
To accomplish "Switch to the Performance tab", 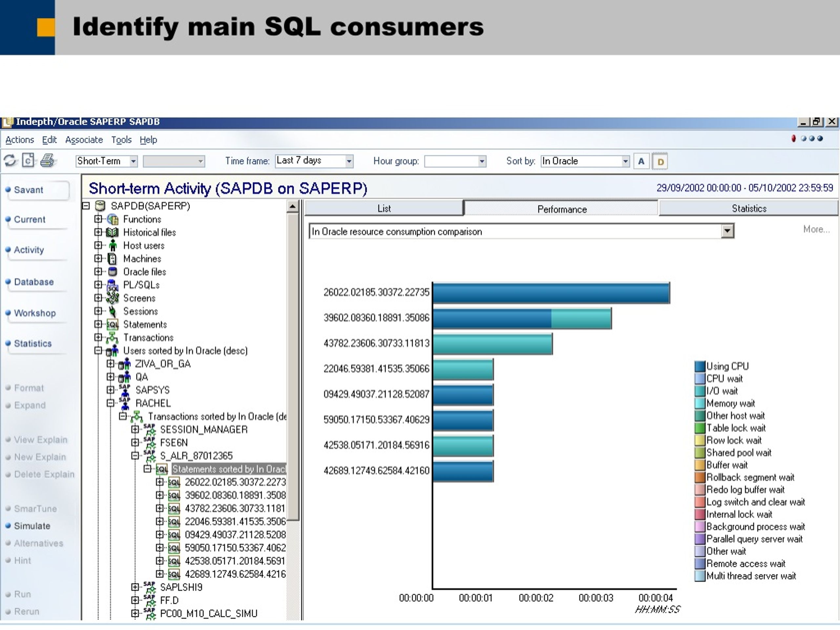I will 562,209.
